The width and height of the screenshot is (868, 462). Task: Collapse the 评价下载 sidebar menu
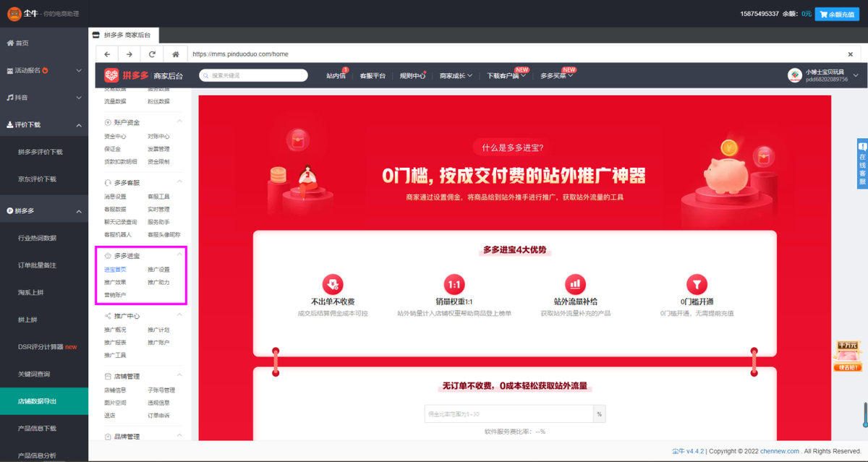coord(79,124)
